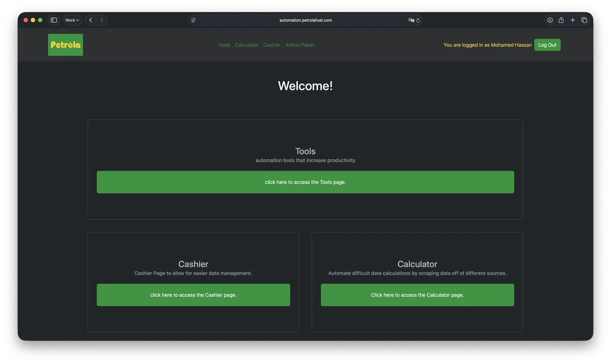Open the Admin Panel nav link
Image resolution: width=611 pixels, height=364 pixels.
pyautogui.click(x=300, y=45)
